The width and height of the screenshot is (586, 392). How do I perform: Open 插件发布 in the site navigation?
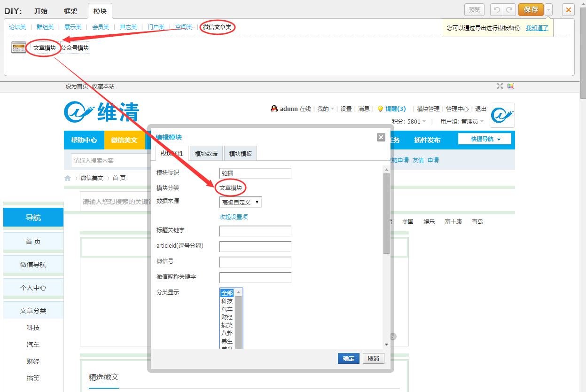pyautogui.click(x=427, y=140)
